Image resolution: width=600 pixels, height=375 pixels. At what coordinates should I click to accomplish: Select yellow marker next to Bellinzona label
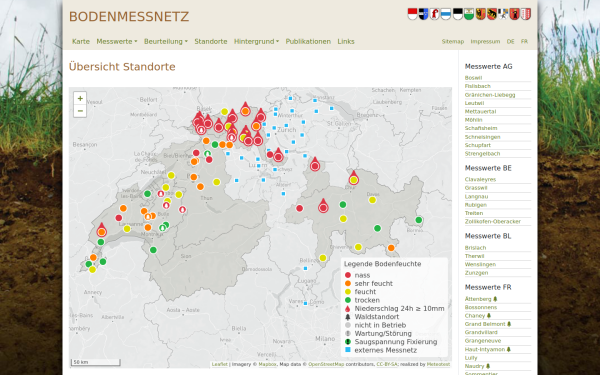[323, 258]
